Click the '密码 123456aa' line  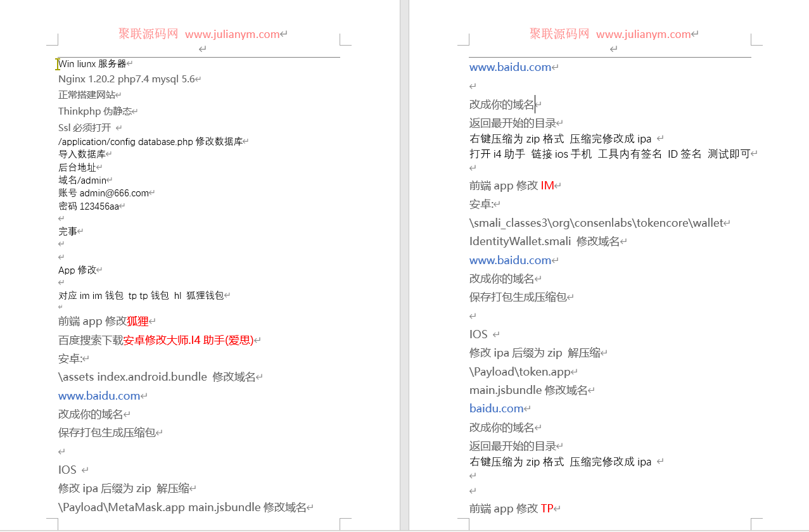pos(89,206)
